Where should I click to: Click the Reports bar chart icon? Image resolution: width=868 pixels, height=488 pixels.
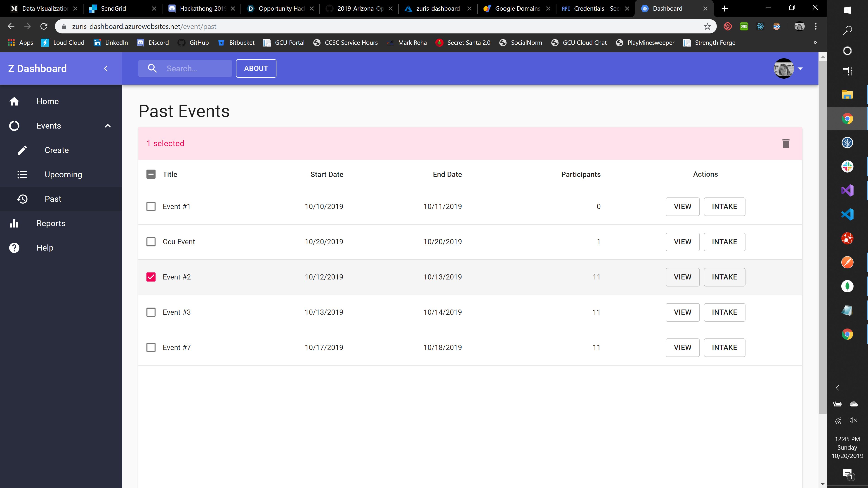click(x=14, y=223)
